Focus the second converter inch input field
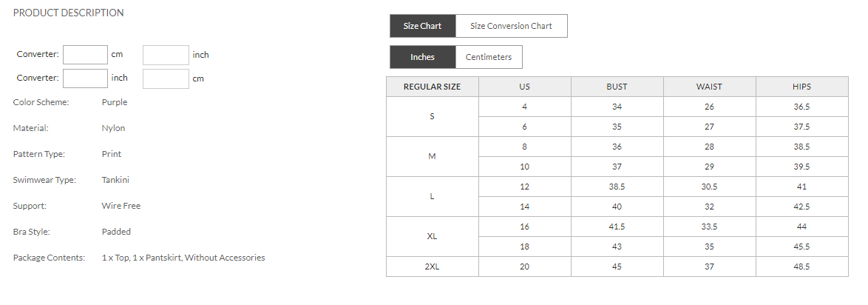This screenshot has width=868, height=305. click(x=86, y=78)
